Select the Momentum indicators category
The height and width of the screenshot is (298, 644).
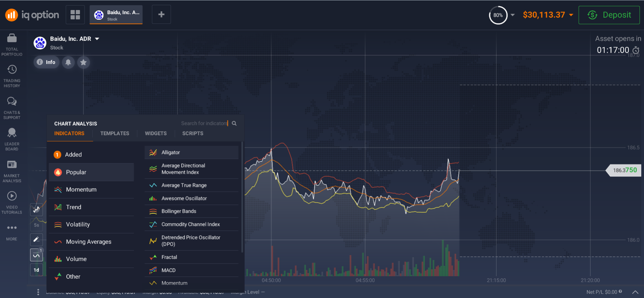pyautogui.click(x=91, y=190)
